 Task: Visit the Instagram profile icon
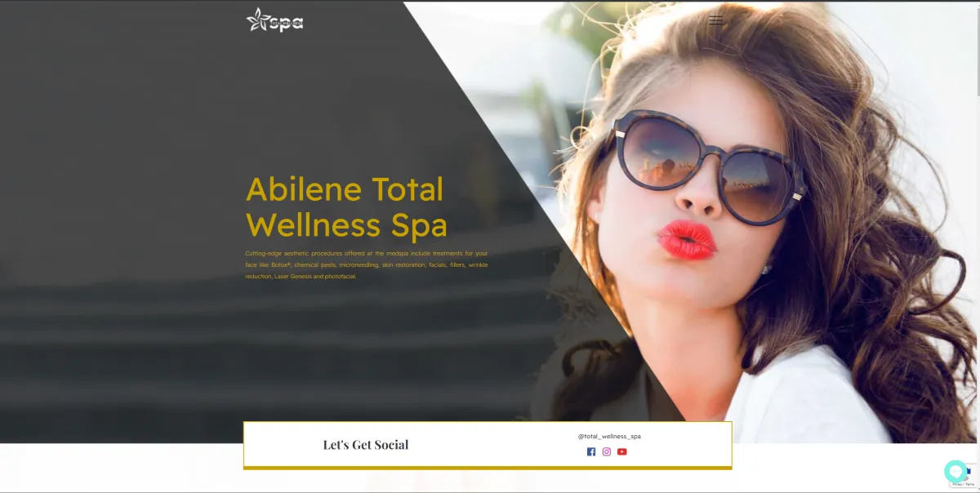click(607, 451)
